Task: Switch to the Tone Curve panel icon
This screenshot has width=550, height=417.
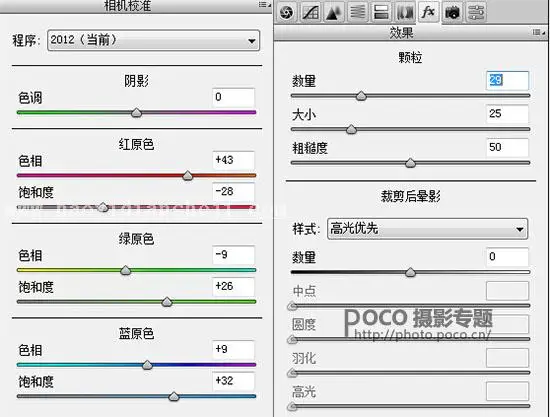Action: click(x=311, y=12)
